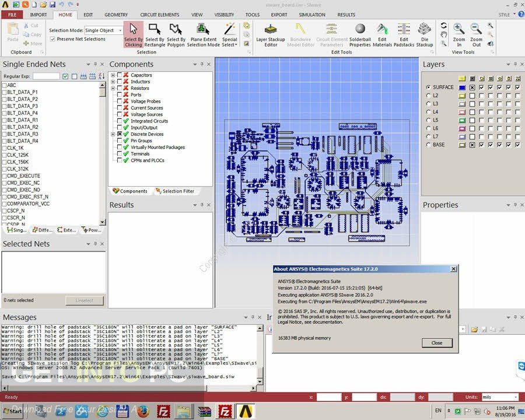Viewport: 525px width, 420px height.
Task: Toggle Preserve Net Selections checkbox
Action: [53, 39]
